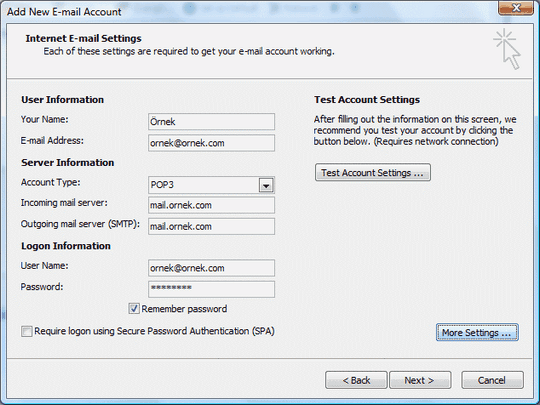Return to previous page with Back button

tap(356, 380)
